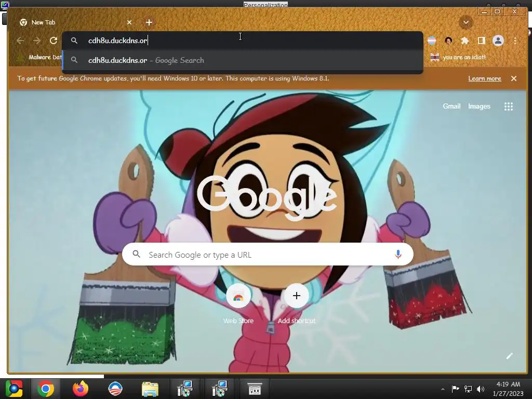Screen dimensions: 532x399
Task: Dismiss the Chrome update infobar
Action: 514,78
